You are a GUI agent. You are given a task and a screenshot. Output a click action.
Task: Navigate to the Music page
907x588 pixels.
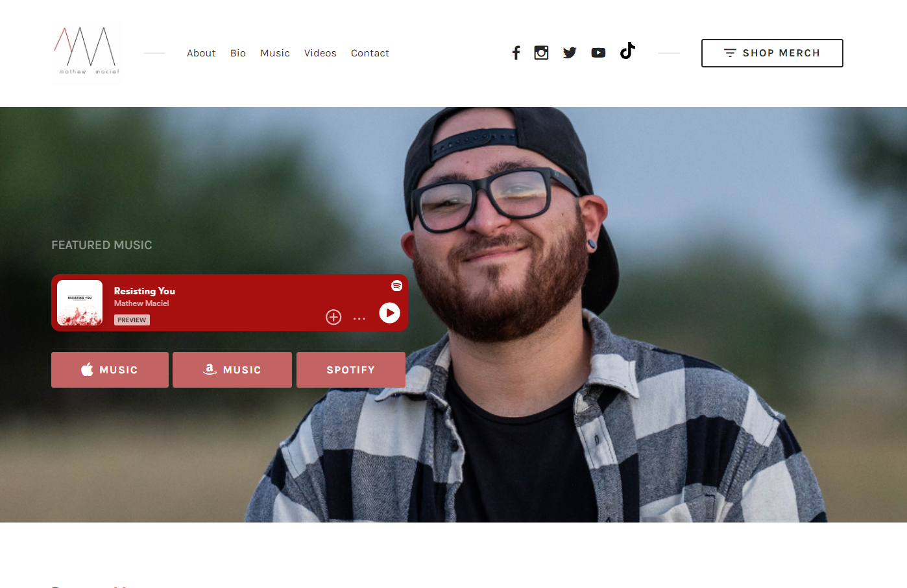[275, 53]
